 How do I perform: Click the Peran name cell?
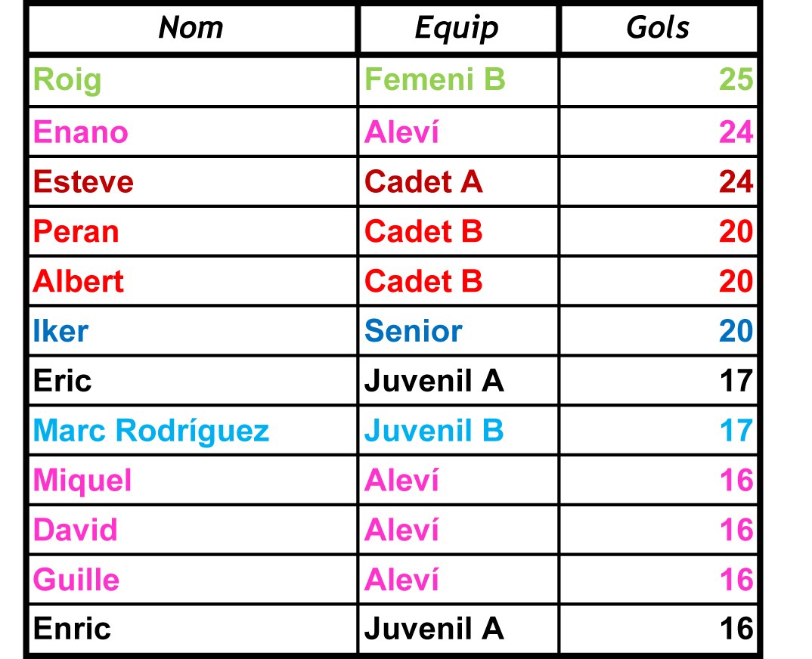(193, 231)
